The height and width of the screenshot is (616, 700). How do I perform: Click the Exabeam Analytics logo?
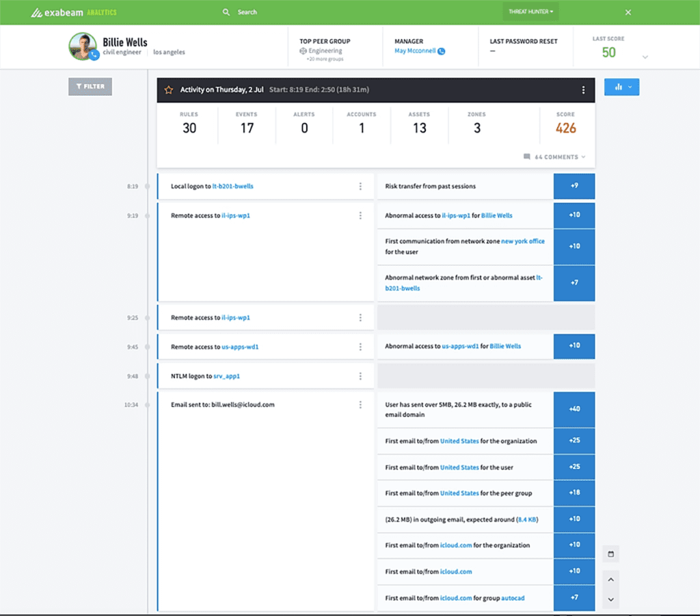(x=73, y=12)
